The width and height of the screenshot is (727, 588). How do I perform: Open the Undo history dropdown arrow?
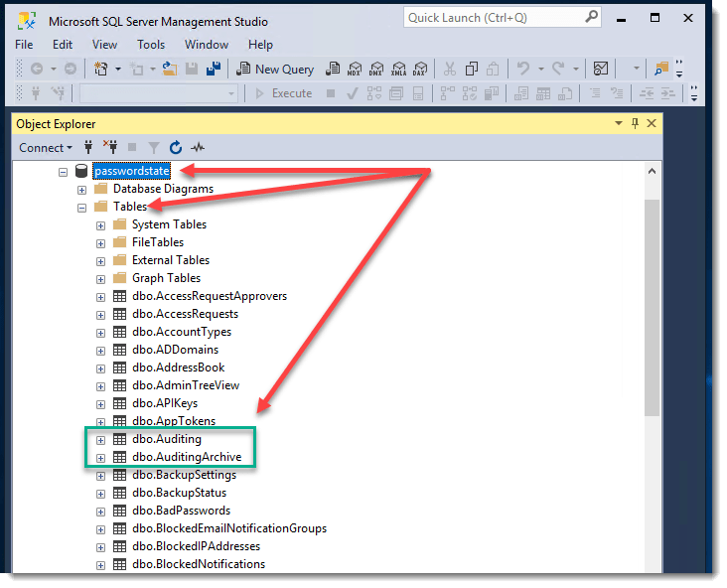click(541, 70)
